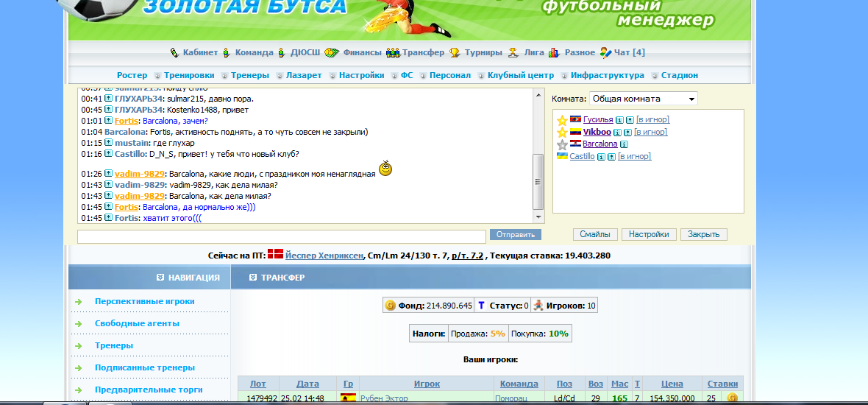Click the Чат icon in main menu
The height and width of the screenshot is (405, 868).
pos(605,52)
